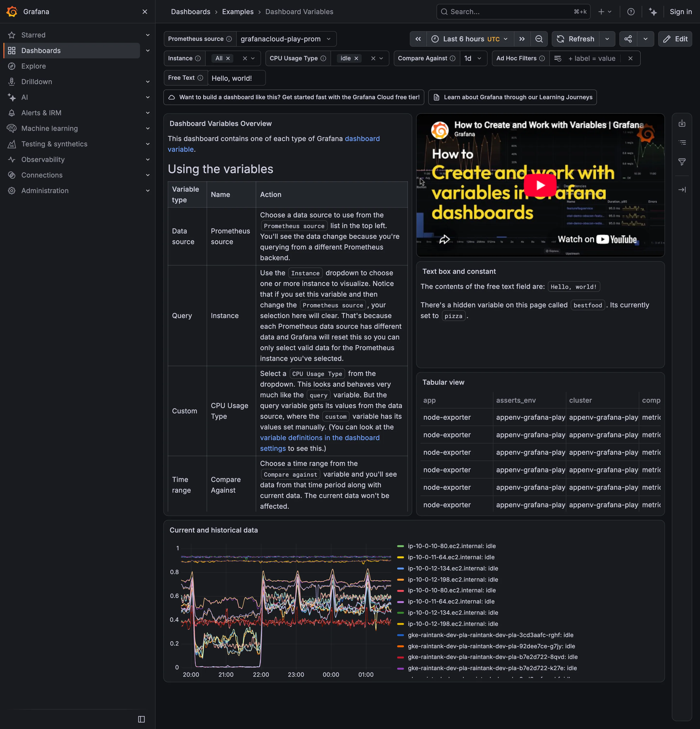This screenshot has height=729, width=700.
Task: Open the Help question mark icon
Action: (631, 11)
